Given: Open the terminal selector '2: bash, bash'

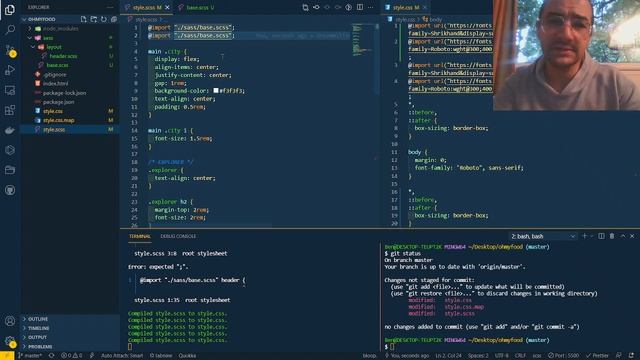Looking at the screenshot, I should [543, 236].
